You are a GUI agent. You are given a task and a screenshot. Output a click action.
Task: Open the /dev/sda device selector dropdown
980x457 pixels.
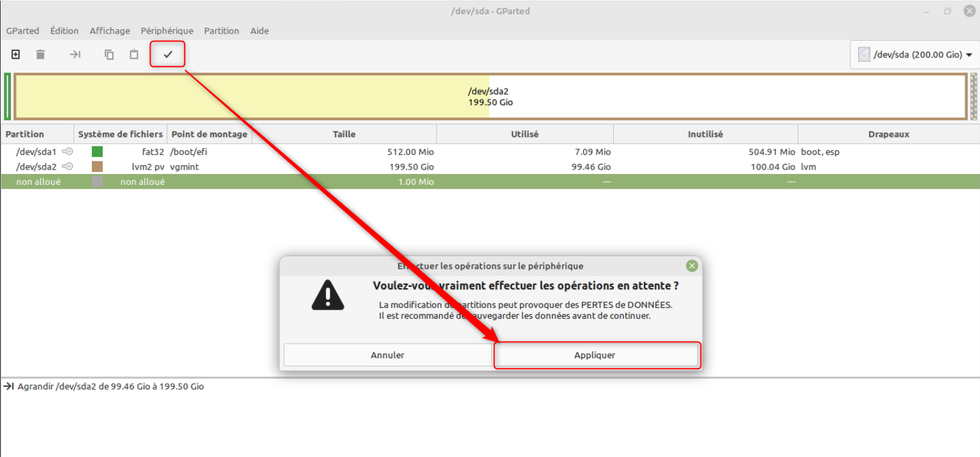click(915, 55)
